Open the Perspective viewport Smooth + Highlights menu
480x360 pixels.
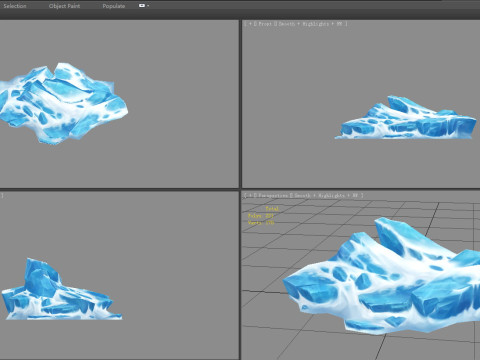pyautogui.click(x=319, y=196)
